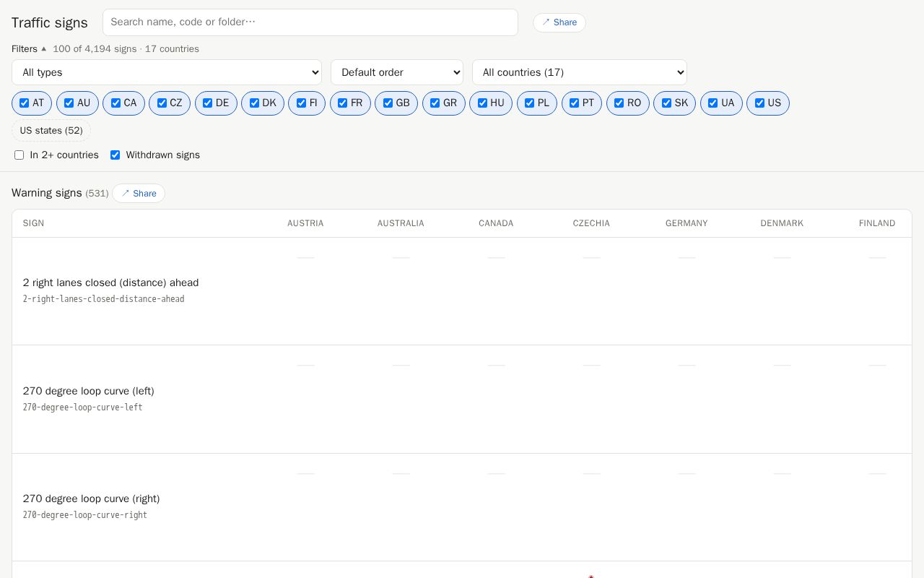Click the CANADA column header
The height and width of the screenshot is (578, 924).
click(x=496, y=223)
